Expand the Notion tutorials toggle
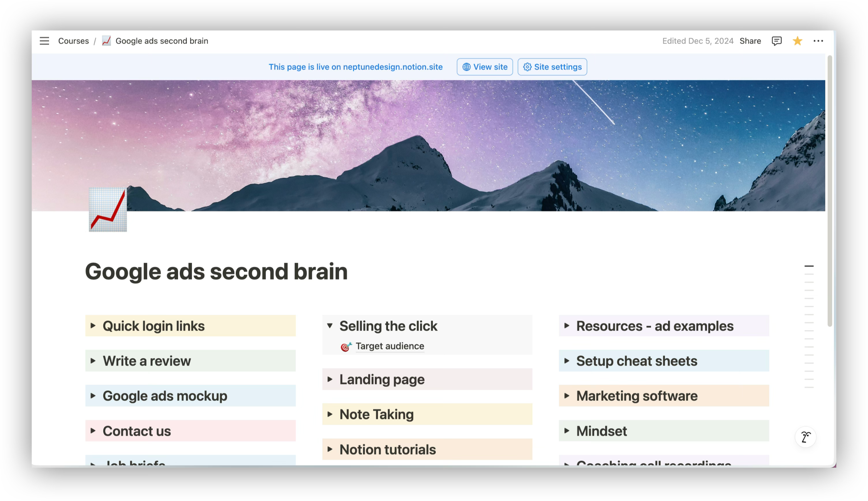The width and height of the screenshot is (868, 501). click(330, 449)
